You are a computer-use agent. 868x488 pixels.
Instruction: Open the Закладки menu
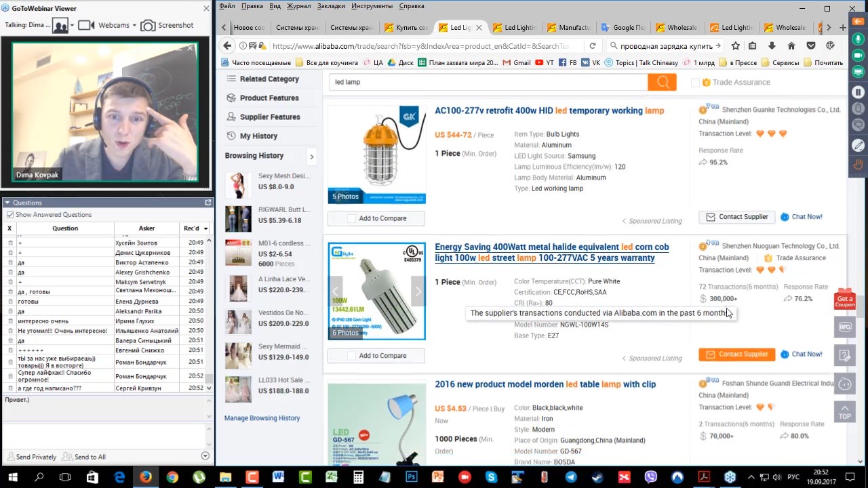[x=331, y=6]
